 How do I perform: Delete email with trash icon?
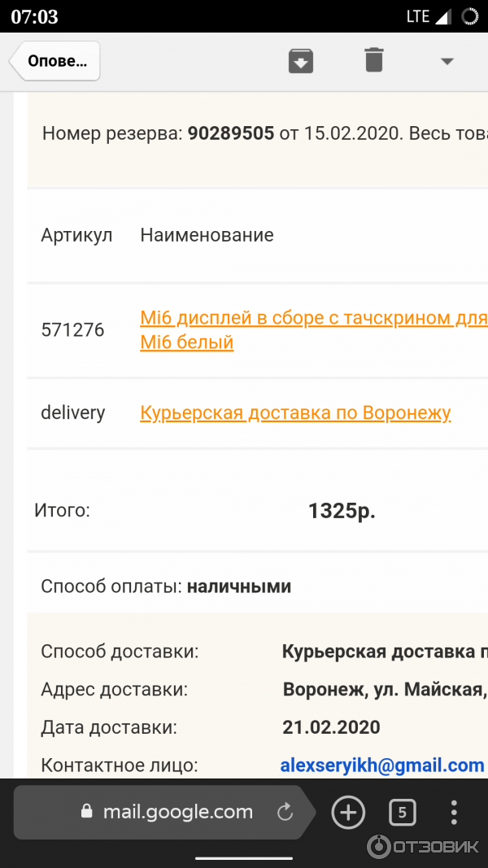click(x=373, y=60)
